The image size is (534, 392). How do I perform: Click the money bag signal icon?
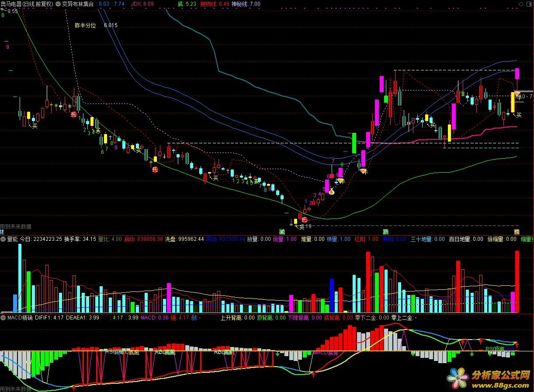click(x=331, y=191)
